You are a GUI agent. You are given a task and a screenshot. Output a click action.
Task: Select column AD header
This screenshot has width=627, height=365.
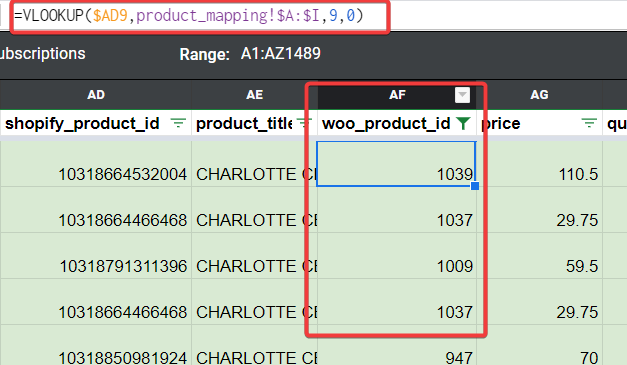tap(96, 95)
